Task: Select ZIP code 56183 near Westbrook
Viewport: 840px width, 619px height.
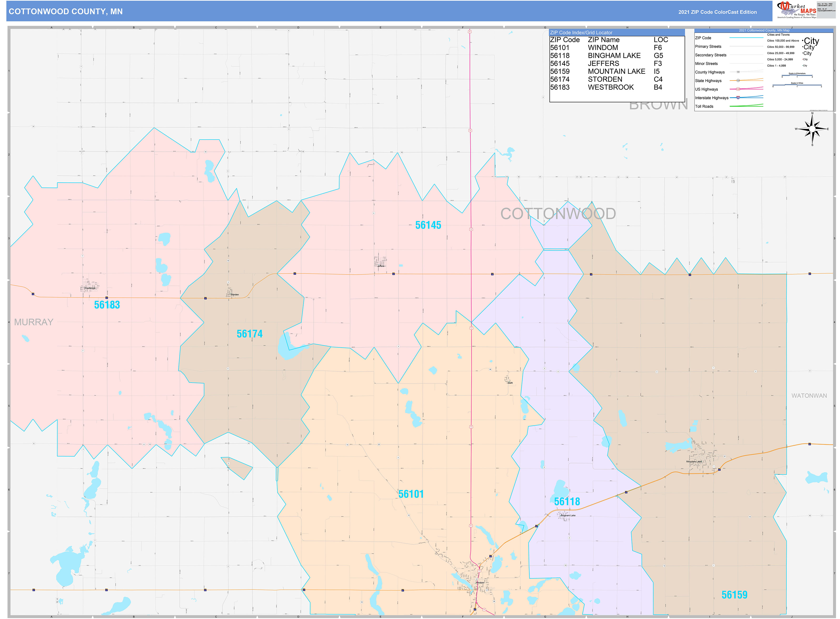Action: tap(107, 305)
